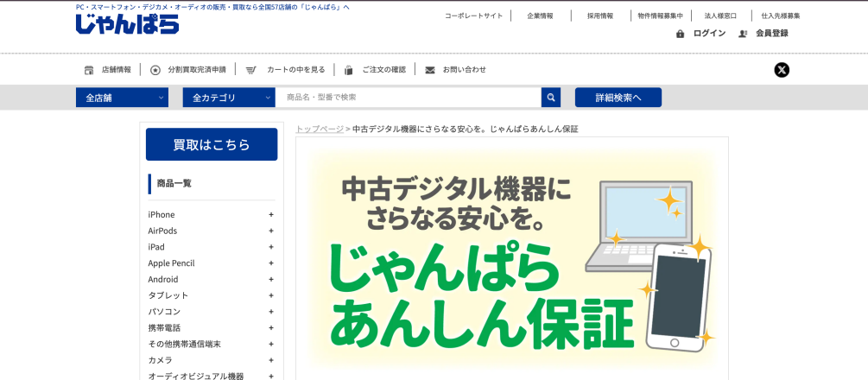Select ご注文の確認 in navigation bar
The image size is (868, 380).
coord(383,70)
